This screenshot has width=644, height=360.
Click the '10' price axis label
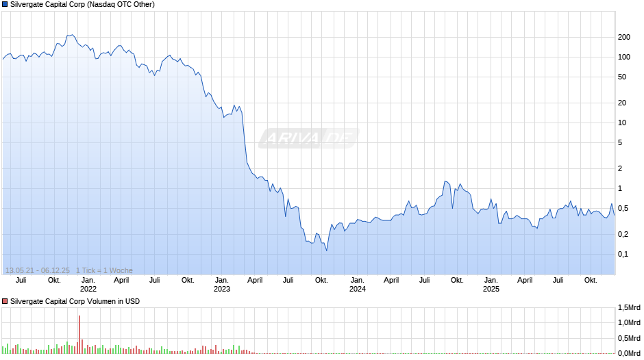[x=622, y=123]
